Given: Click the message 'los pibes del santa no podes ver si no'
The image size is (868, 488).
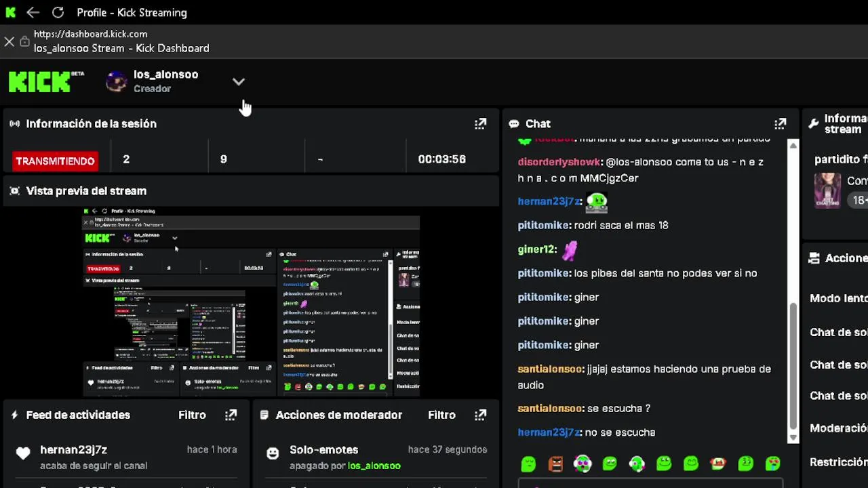Looking at the screenshot, I should pyautogui.click(x=665, y=273).
